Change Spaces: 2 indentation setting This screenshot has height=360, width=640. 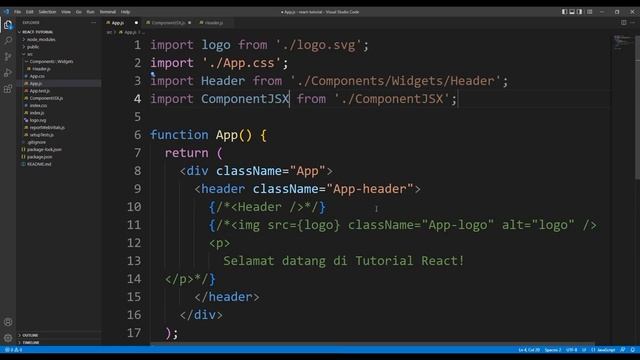[x=553, y=350]
